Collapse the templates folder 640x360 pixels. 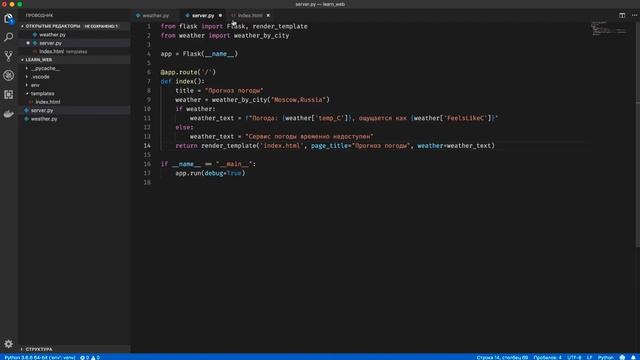pos(42,93)
